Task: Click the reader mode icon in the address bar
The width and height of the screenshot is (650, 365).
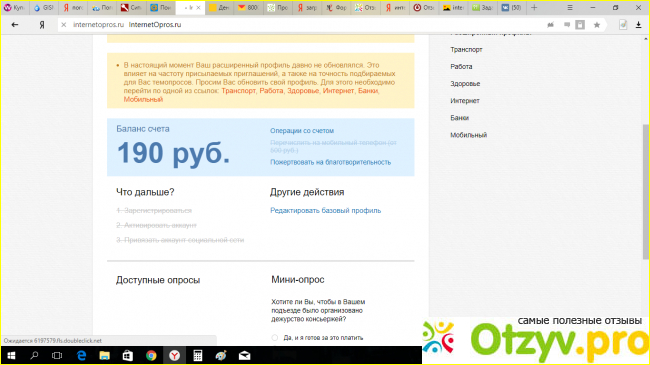Action: [580, 25]
